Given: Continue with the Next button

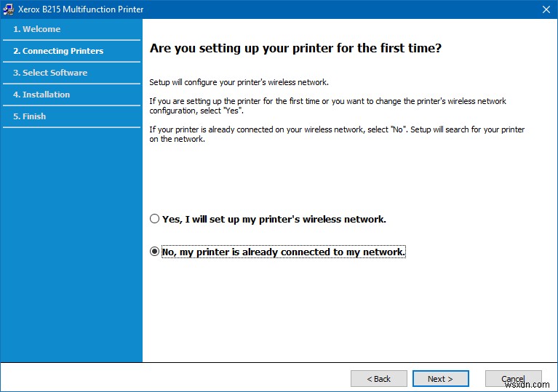Looking at the screenshot, I should point(440,379).
